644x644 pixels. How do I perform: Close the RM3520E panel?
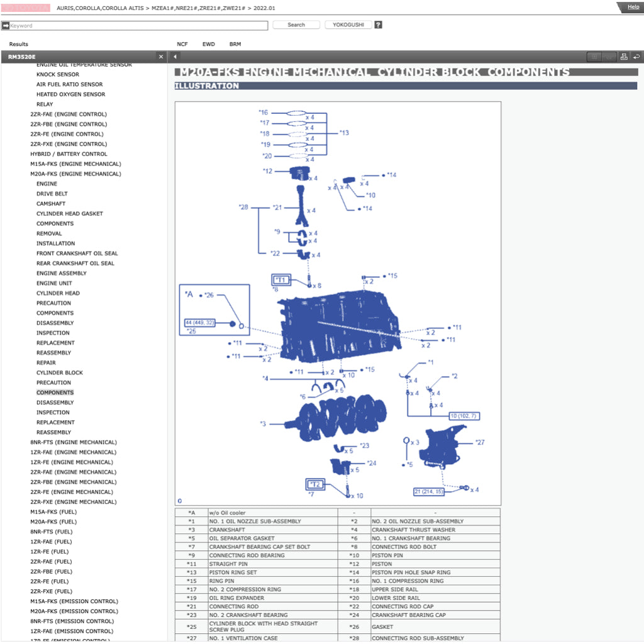(x=161, y=56)
